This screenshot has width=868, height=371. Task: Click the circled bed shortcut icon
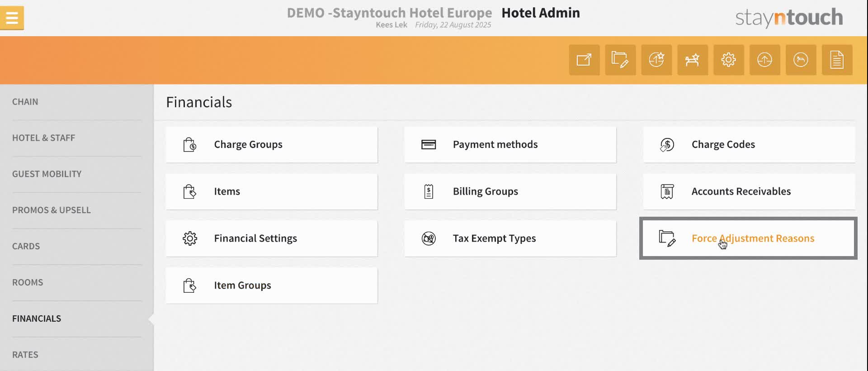coord(801,60)
